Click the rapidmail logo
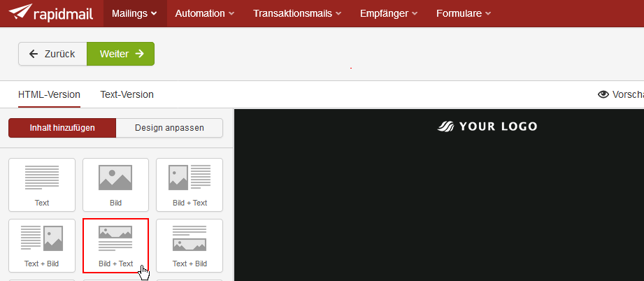 tap(51, 13)
